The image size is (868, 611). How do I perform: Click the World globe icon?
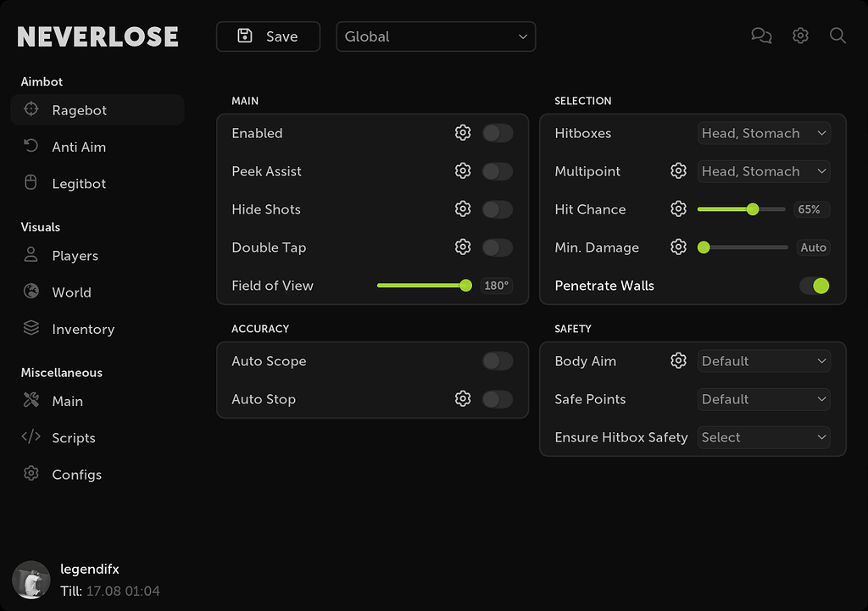click(x=31, y=292)
